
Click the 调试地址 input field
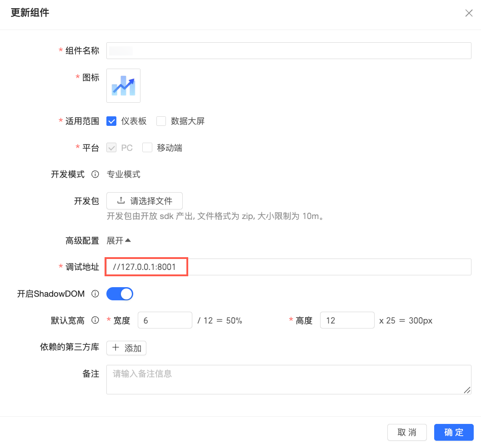[289, 267]
